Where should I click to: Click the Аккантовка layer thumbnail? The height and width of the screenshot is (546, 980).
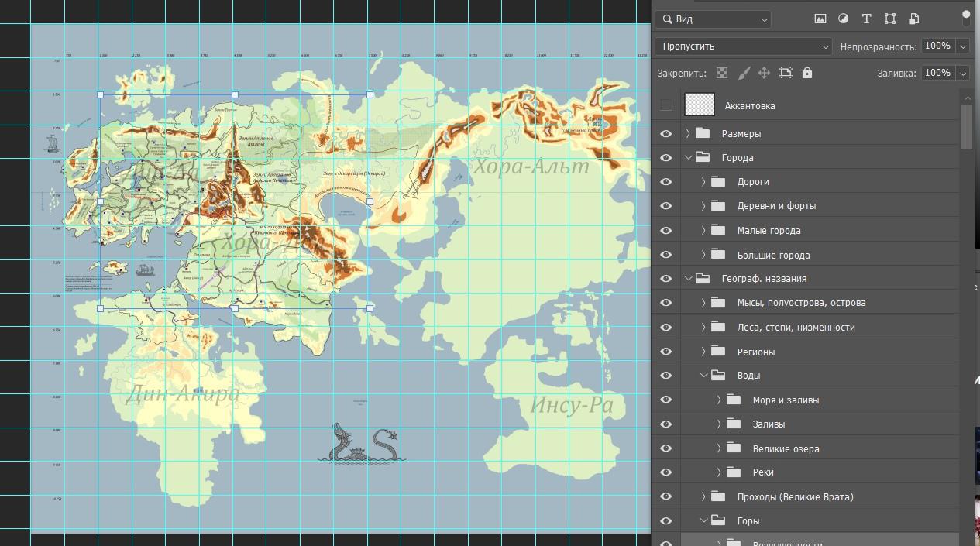coord(700,105)
